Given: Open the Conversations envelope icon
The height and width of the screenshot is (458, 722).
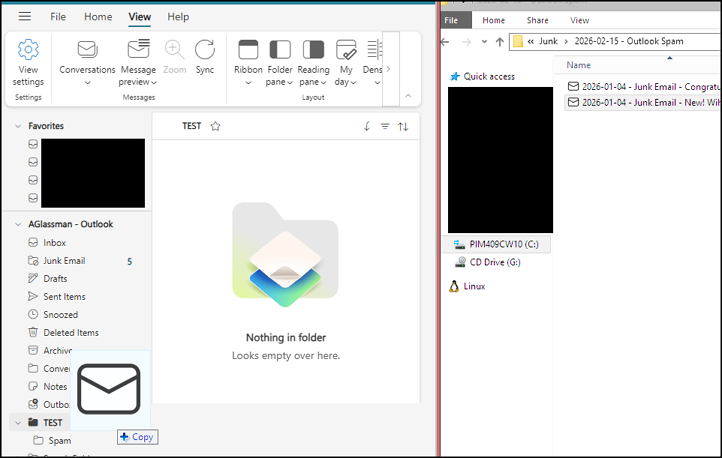Looking at the screenshot, I should 87,49.
